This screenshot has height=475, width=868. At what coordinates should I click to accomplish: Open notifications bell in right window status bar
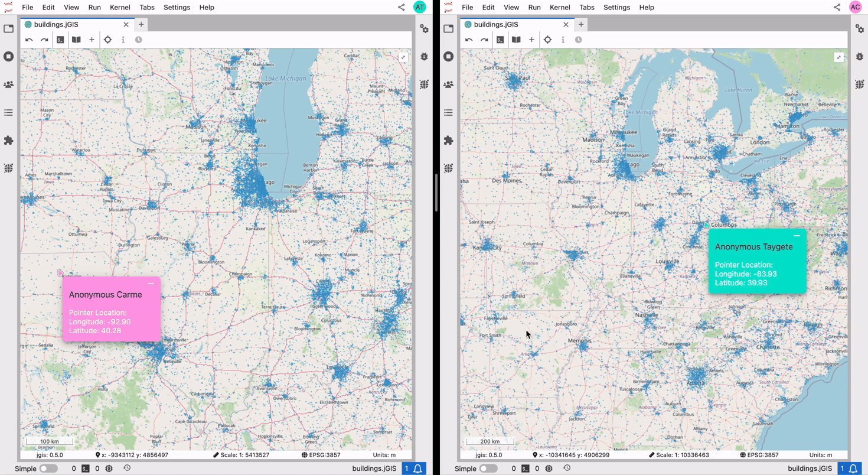853,469
